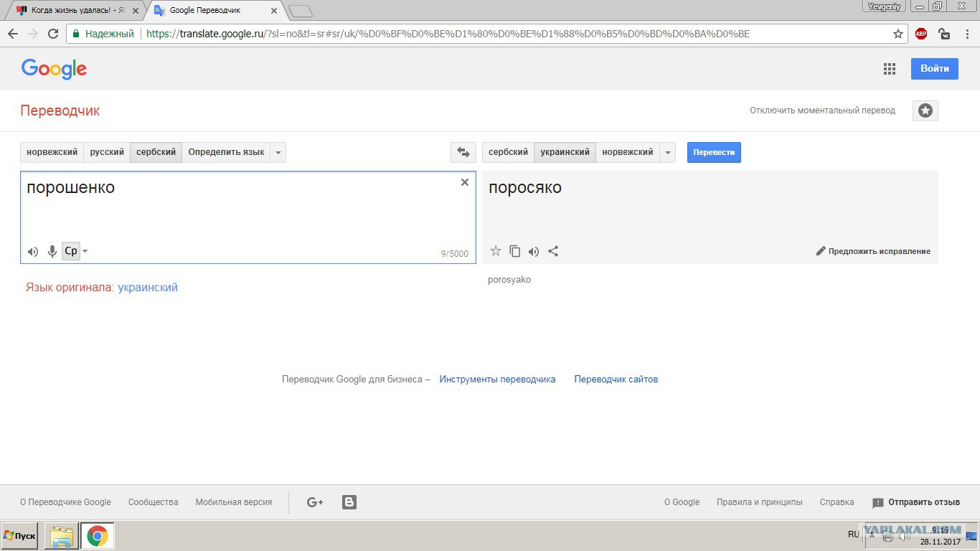
Task: Listen to the source text pronunciation
Action: (x=33, y=252)
